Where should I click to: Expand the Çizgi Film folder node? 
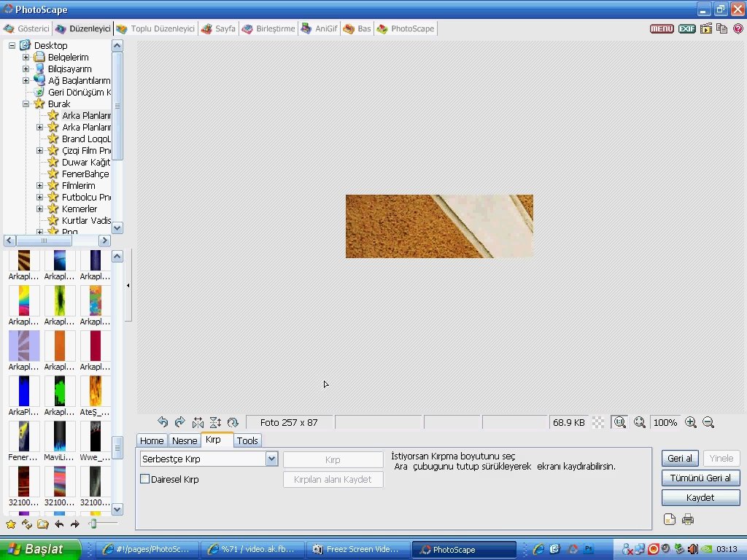(40, 150)
